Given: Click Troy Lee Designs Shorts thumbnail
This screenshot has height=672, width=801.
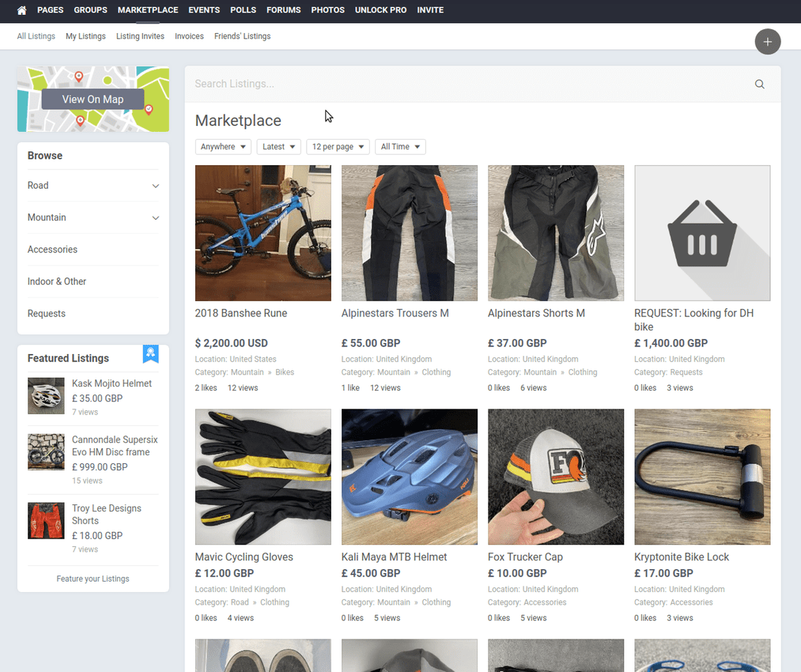Looking at the screenshot, I should pos(46,521).
